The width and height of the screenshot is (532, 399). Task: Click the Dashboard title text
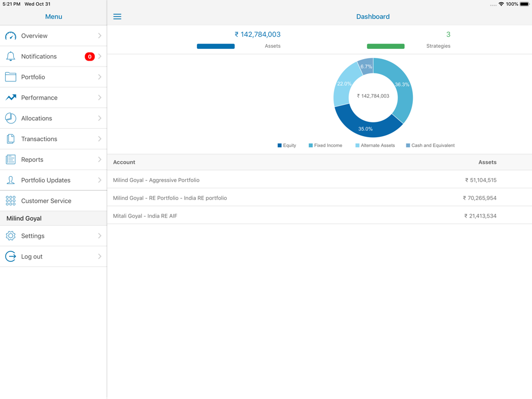pos(373,16)
